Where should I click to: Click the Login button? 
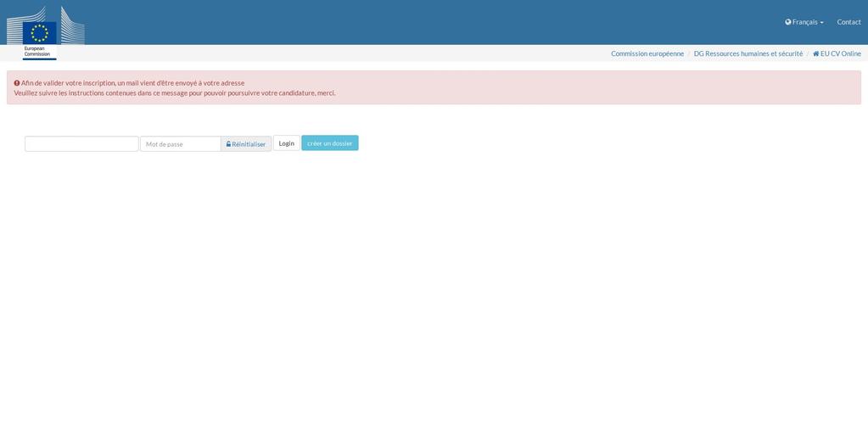pyautogui.click(x=286, y=143)
